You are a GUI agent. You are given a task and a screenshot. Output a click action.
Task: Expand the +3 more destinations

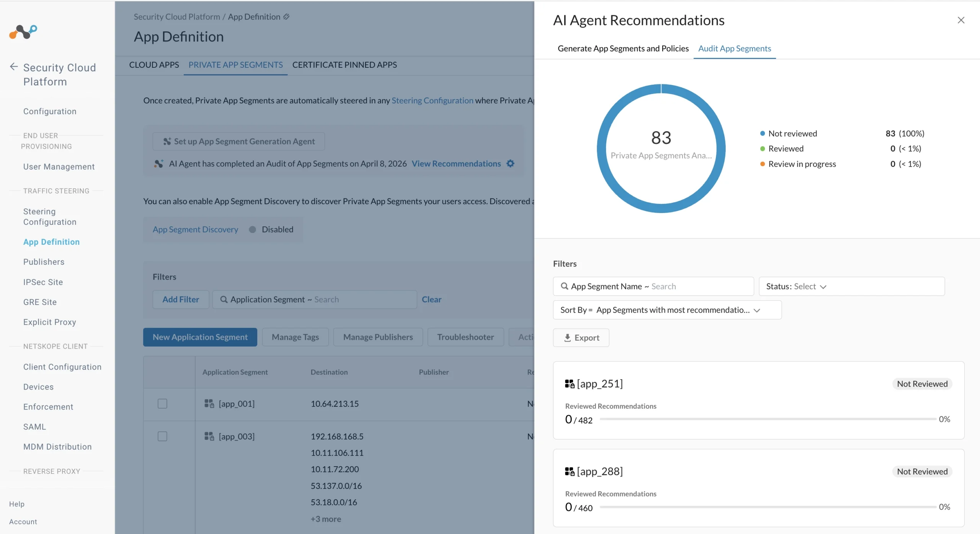[x=326, y=519]
